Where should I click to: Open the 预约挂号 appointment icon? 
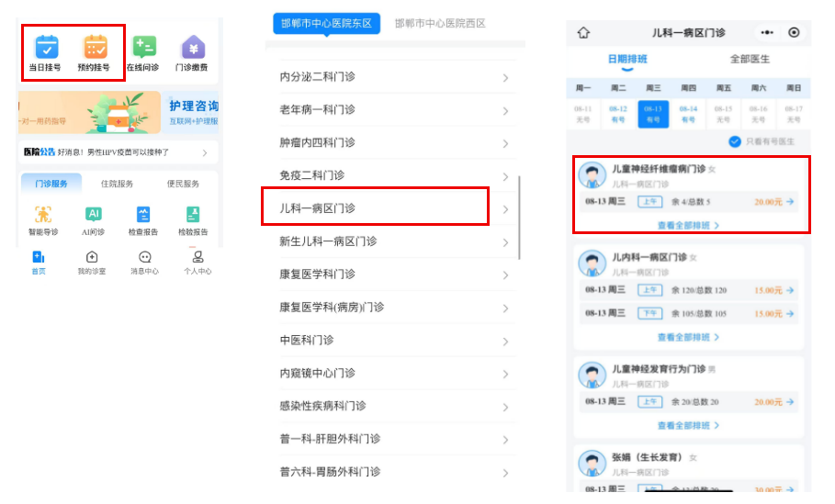click(x=96, y=49)
